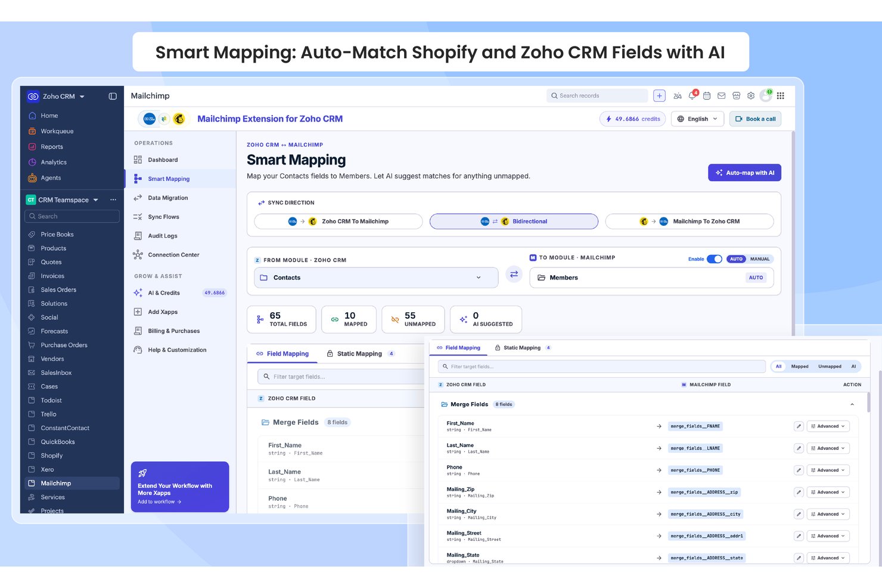Click the sidebar collapse icon beside Zoho CRM

pyautogui.click(x=113, y=96)
